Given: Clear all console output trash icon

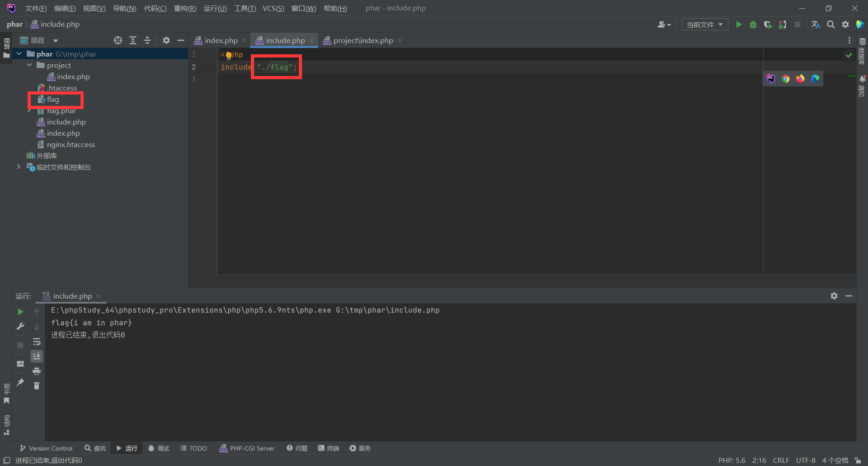Looking at the screenshot, I should point(37,385).
